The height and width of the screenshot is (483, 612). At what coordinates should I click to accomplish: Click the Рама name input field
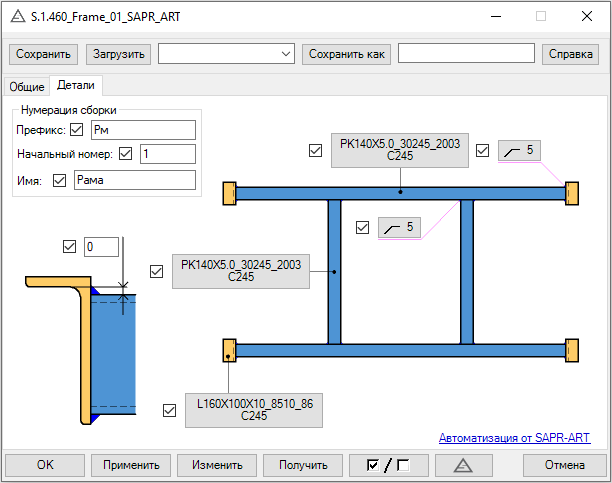(134, 180)
